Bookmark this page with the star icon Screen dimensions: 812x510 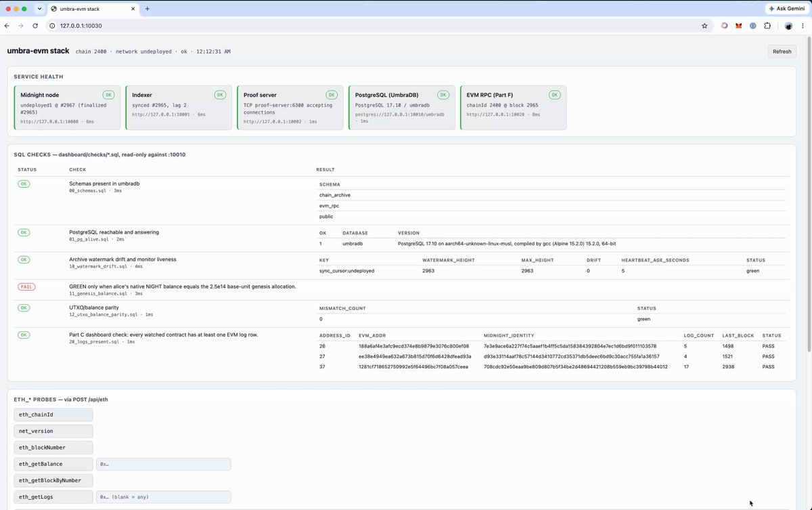pos(704,26)
